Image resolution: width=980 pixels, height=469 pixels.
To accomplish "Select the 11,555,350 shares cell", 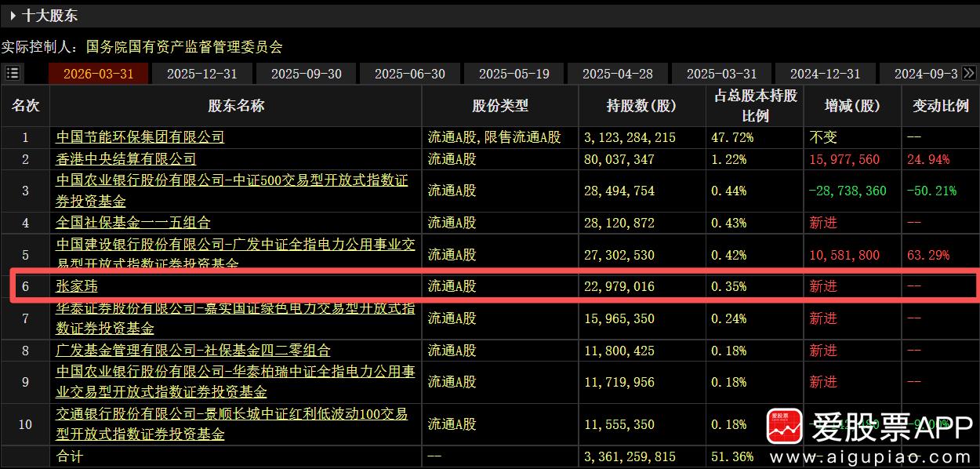I will point(619,424).
